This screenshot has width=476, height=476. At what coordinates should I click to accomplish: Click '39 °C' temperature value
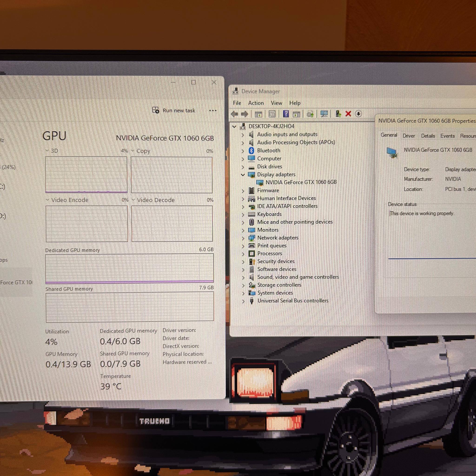(x=111, y=386)
